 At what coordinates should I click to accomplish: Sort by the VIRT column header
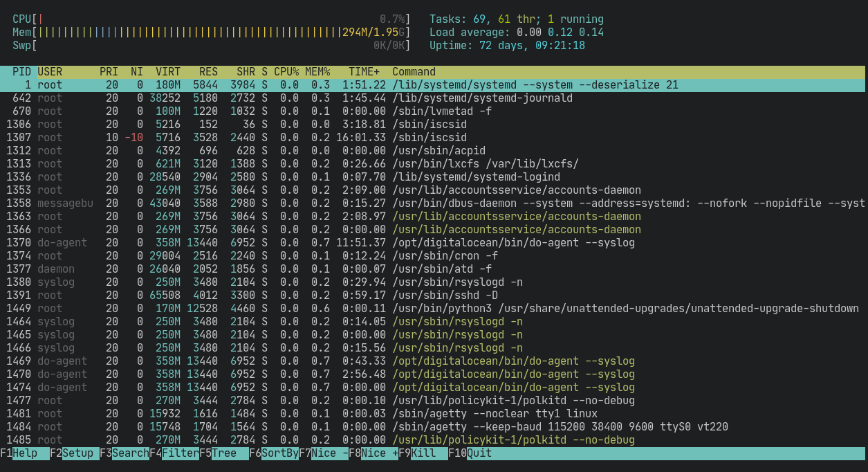pos(168,72)
